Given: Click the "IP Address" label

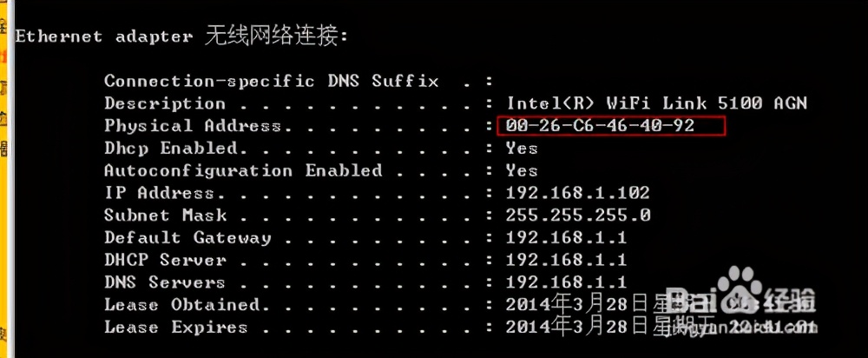Looking at the screenshot, I should click(x=160, y=193).
